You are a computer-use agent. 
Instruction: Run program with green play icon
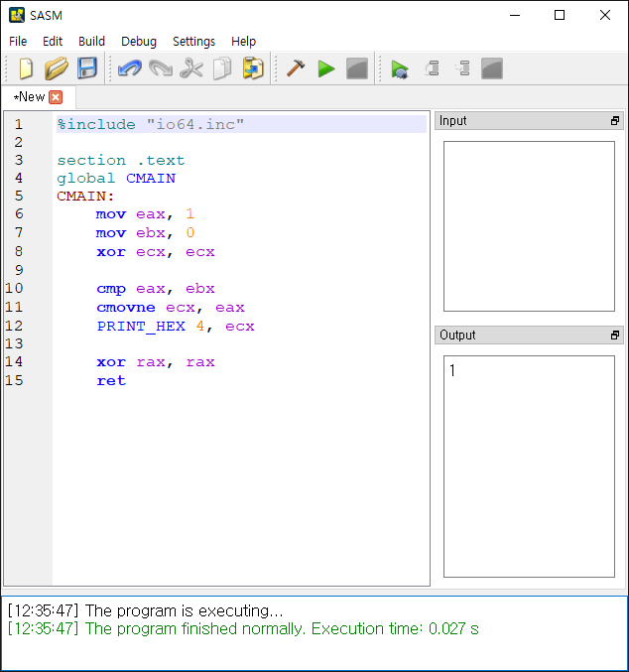click(326, 69)
